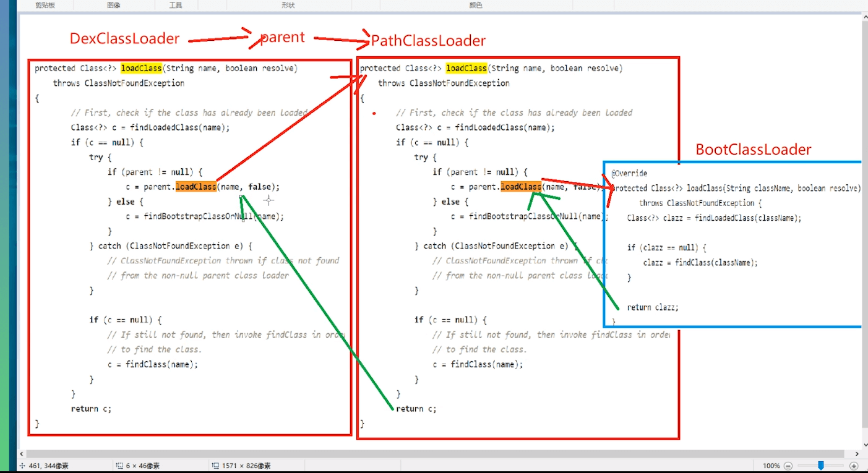The image size is (868, 473).
Task: Click orange-highlighted loadClass in the DexClassLoader box
Action: click(x=196, y=187)
